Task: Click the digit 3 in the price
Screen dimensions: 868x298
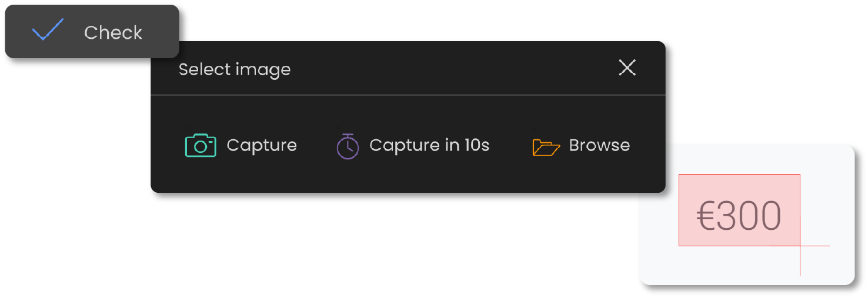Action: (727, 216)
